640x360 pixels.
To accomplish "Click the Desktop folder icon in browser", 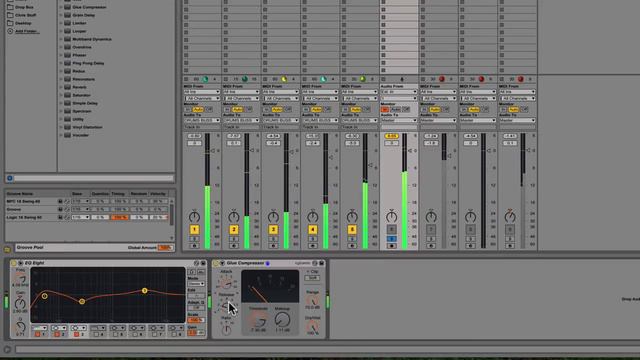I will tap(10, 23).
